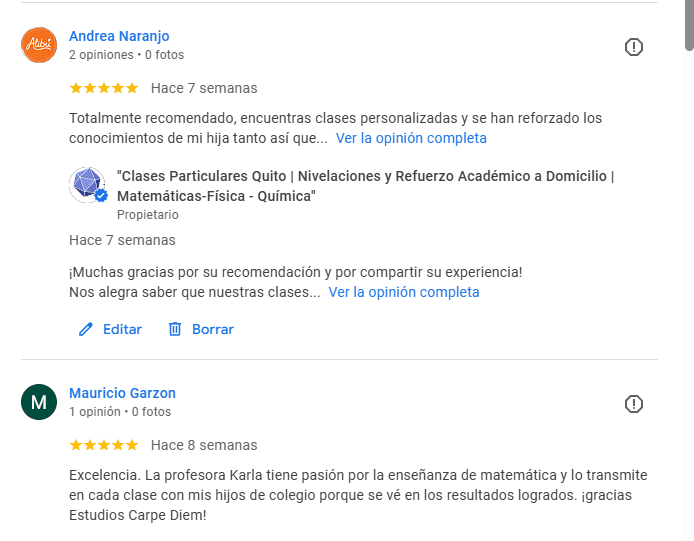Click the five-star rating on Andrea's review

coord(104,88)
